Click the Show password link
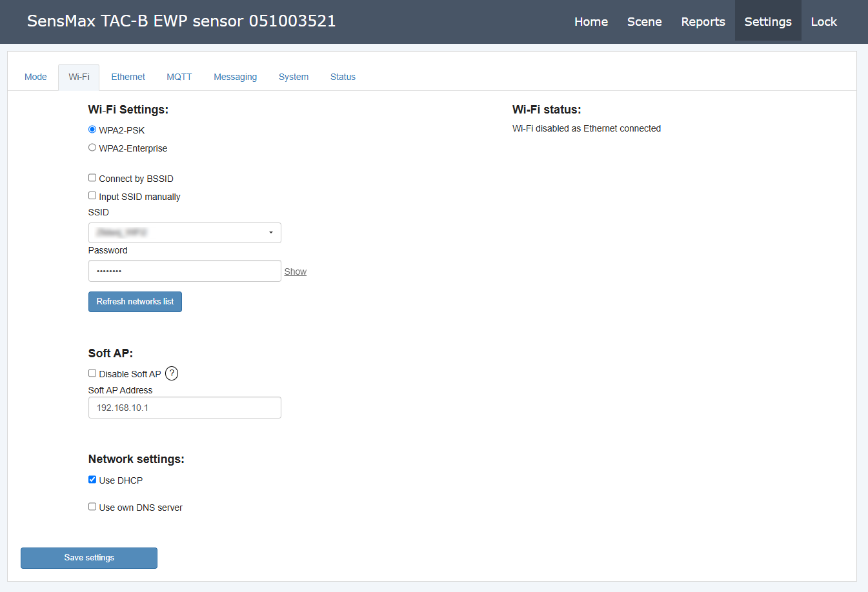 click(296, 271)
